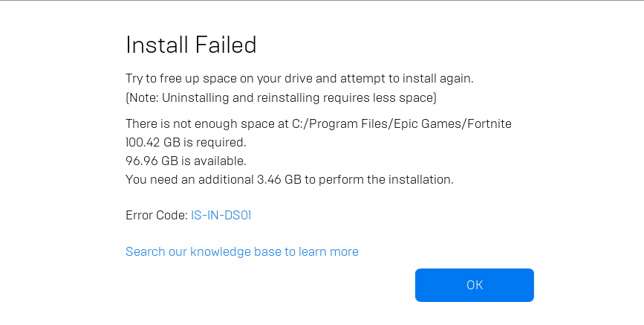Click the note about uninstalling and reinstalling
Screen dimensions: 644x325
(281, 97)
